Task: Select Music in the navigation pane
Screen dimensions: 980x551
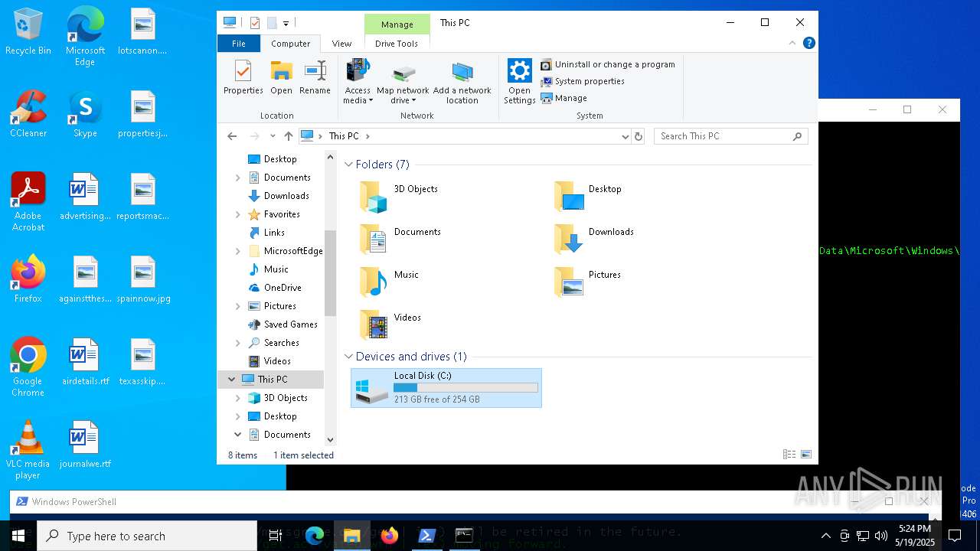Action: 276,269
